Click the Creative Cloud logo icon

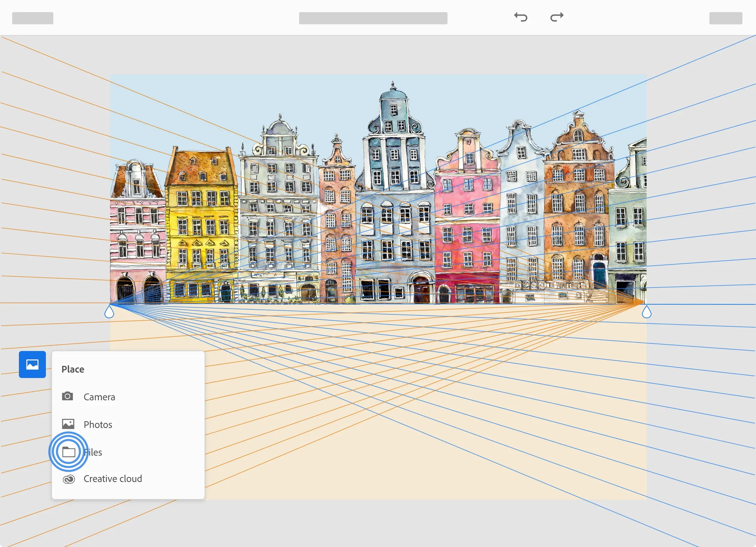click(69, 479)
